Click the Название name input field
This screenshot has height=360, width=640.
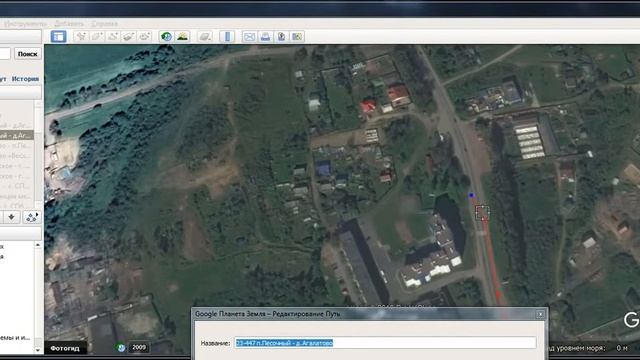coord(385,343)
